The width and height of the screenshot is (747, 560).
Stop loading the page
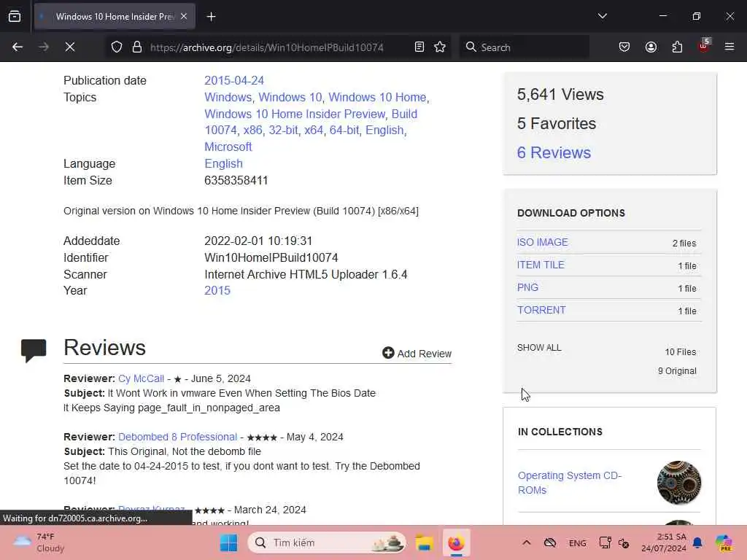pyautogui.click(x=70, y=47)
